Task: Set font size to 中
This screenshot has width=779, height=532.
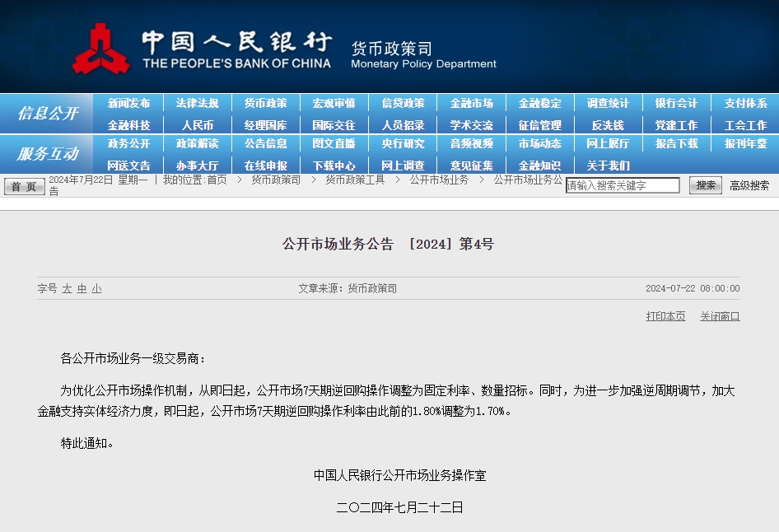Action: (82, 288)
